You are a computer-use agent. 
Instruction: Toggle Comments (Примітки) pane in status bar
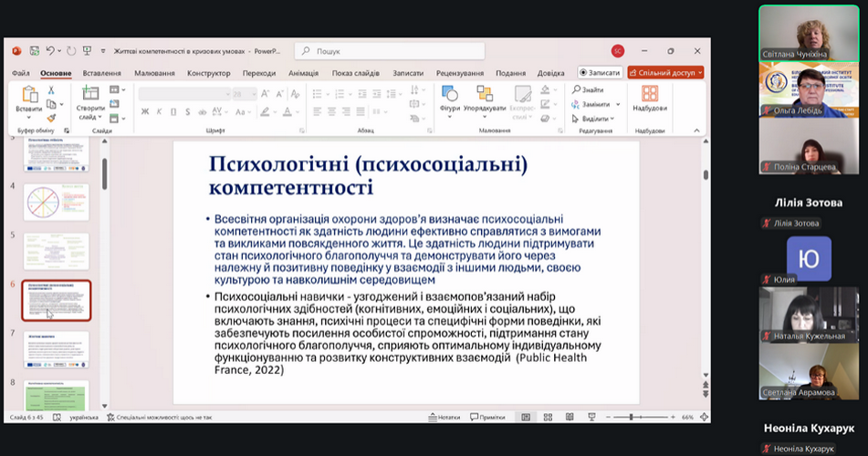tap(486, 417)
